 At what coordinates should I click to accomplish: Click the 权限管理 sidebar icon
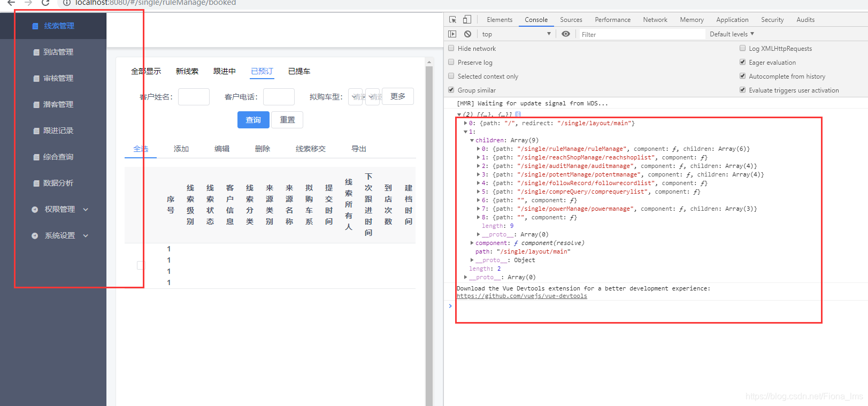35,210
